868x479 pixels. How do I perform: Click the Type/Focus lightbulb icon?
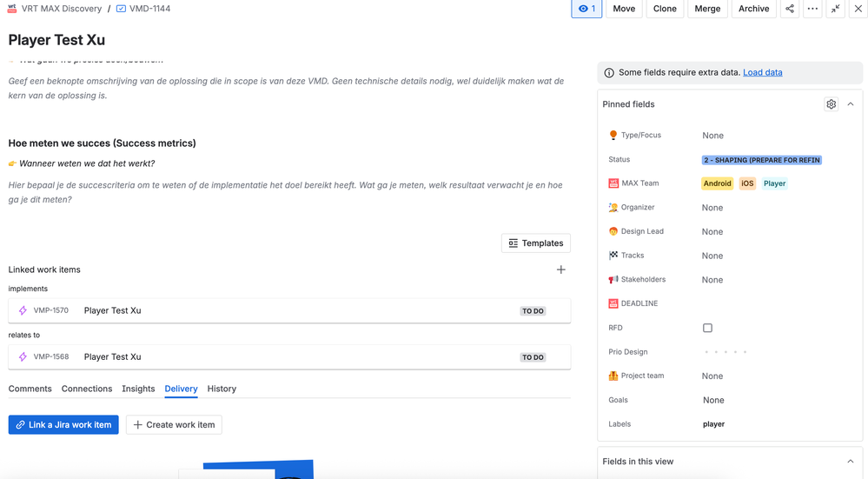point(613,135)
